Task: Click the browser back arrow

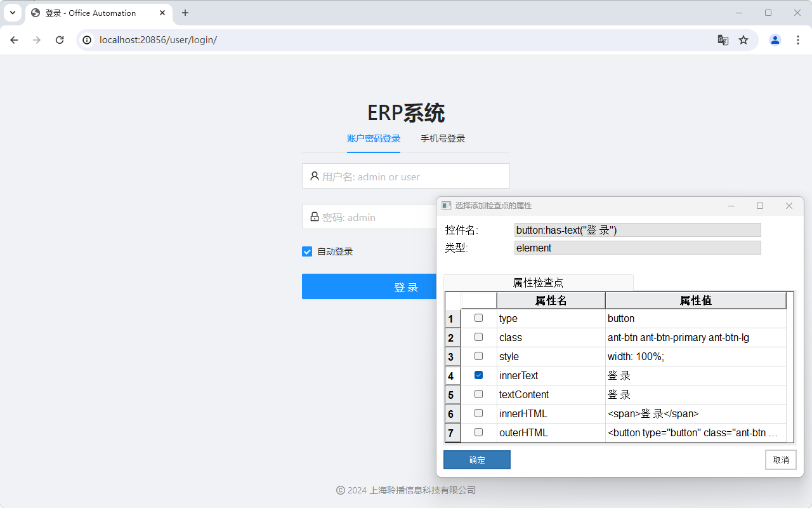Action: 14,40
